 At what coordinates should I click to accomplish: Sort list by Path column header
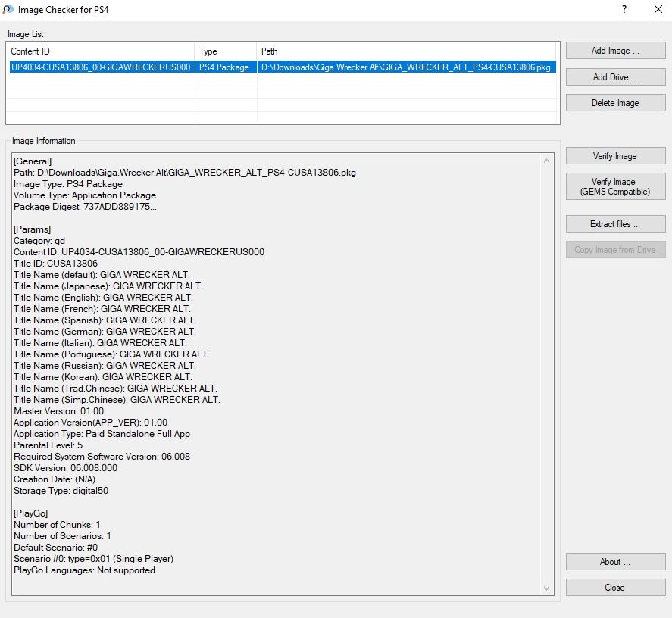pos(408,51)
